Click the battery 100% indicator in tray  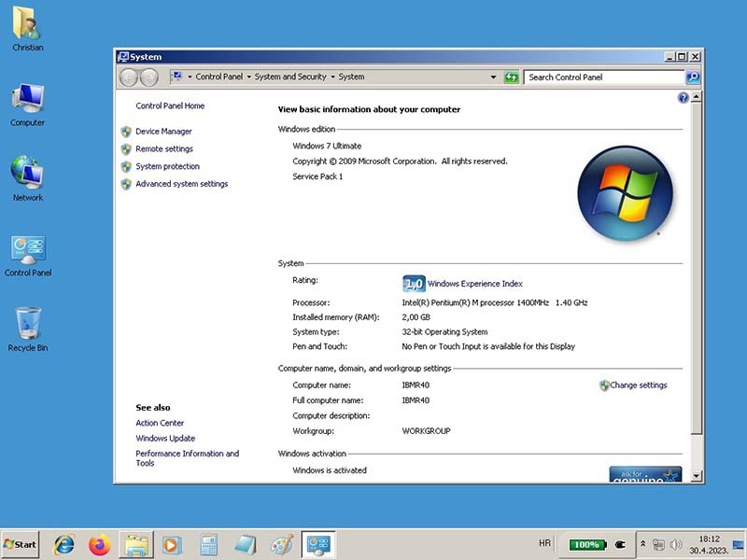pyautogui.click(x=587, y=544)
